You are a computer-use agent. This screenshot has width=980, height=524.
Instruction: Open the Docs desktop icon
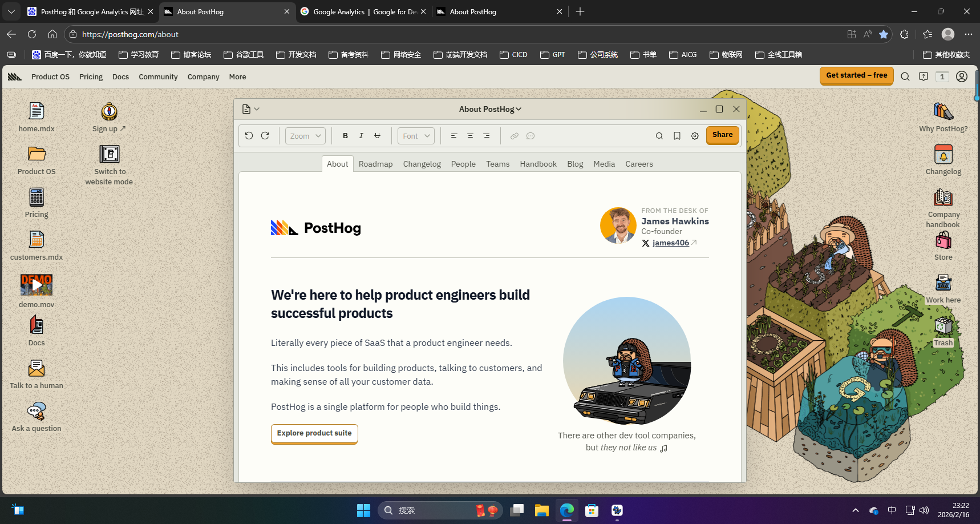pos(37,331)
